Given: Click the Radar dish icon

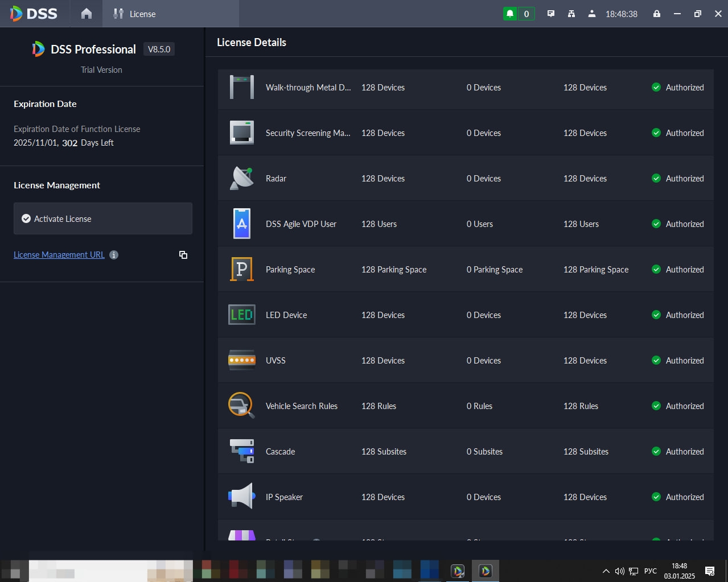Looking at the screenshot, I should [242, 178].
